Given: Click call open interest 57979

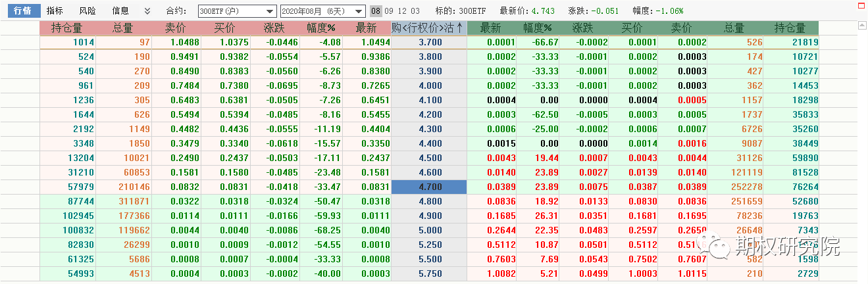Looking at the screenshot, I should 81,187.
